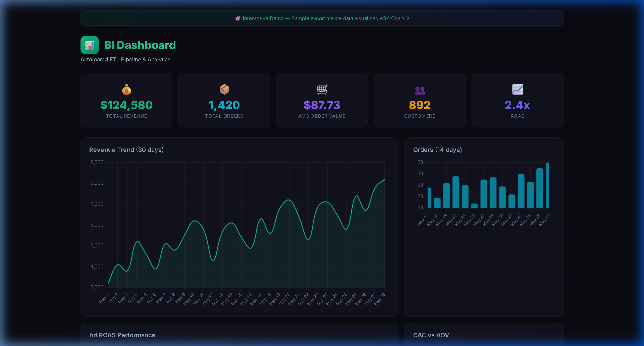Click the CUSTOMERS card label

(x=420, y=116)
